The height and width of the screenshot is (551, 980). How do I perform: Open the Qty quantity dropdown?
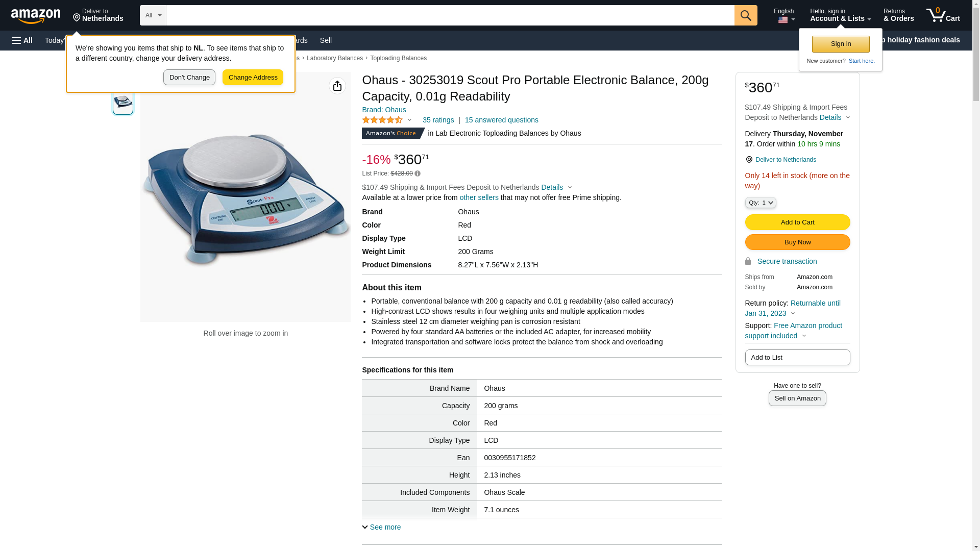760,203
